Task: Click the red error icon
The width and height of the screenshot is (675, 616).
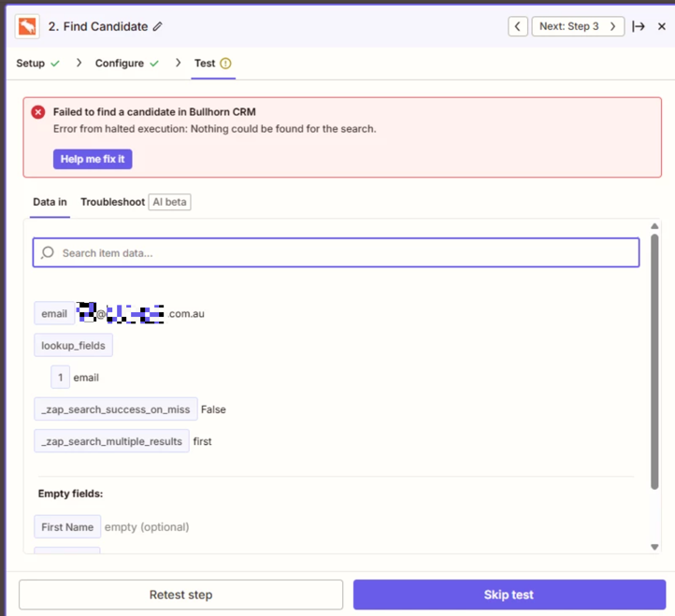Action: pyautogui.click(x=38, y=112)
